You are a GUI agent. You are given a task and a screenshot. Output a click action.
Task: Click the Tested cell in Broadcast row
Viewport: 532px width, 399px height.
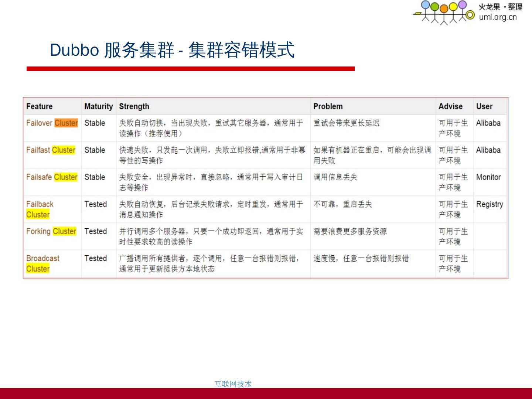tap(95, 258)
